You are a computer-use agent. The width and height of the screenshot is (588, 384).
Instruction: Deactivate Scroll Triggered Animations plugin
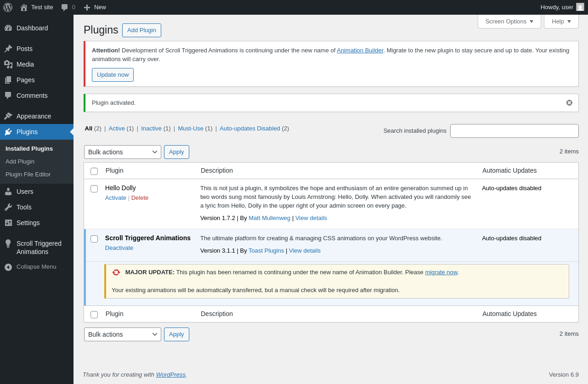pos(119,248)
